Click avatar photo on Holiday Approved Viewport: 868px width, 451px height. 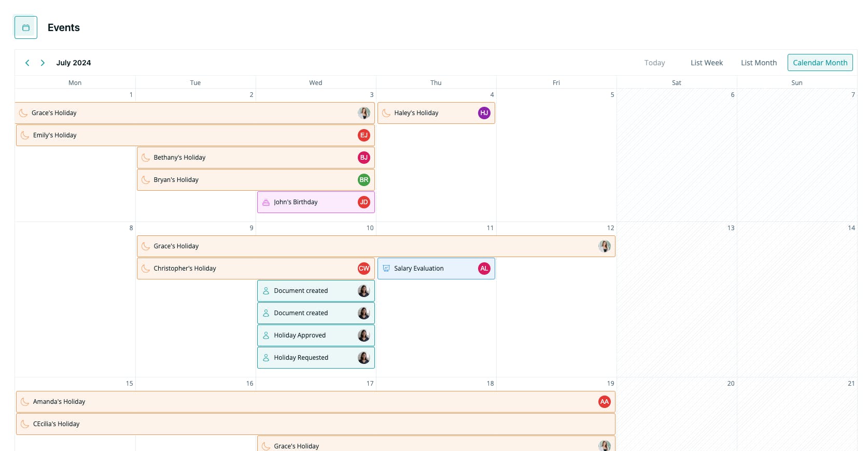(364, 335)
